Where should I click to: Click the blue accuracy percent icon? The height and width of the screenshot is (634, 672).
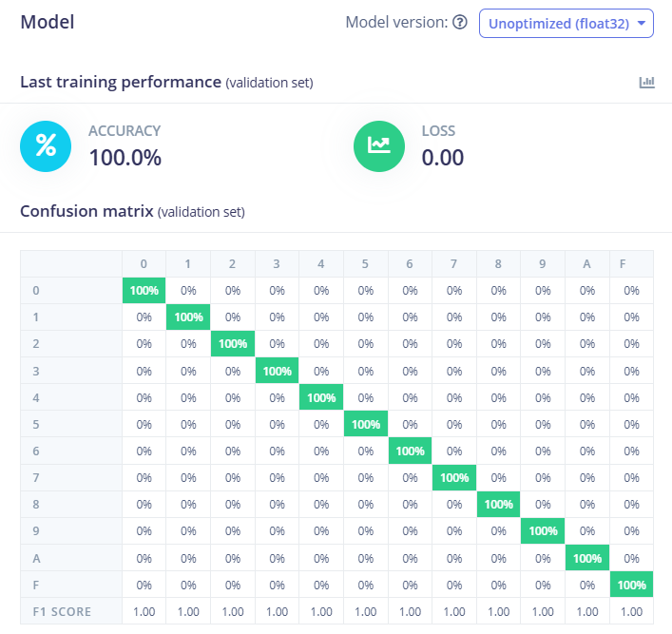pyautogui.click(x=46, y=145)
